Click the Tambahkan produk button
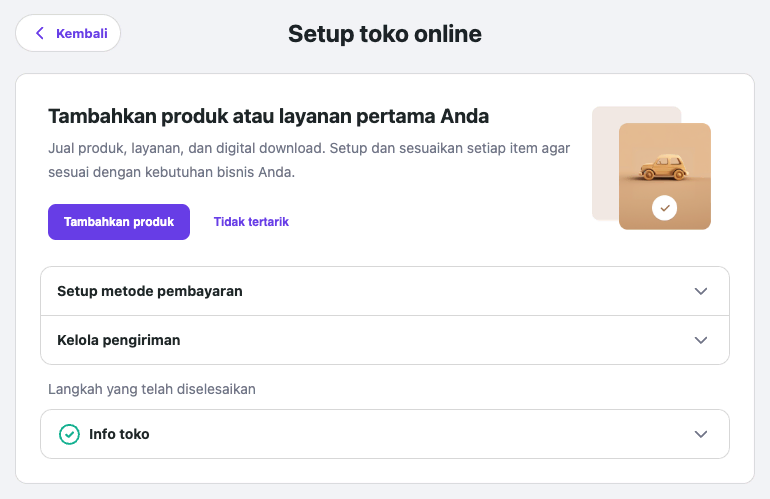This screenshot has width=770, height=499. 119,221
